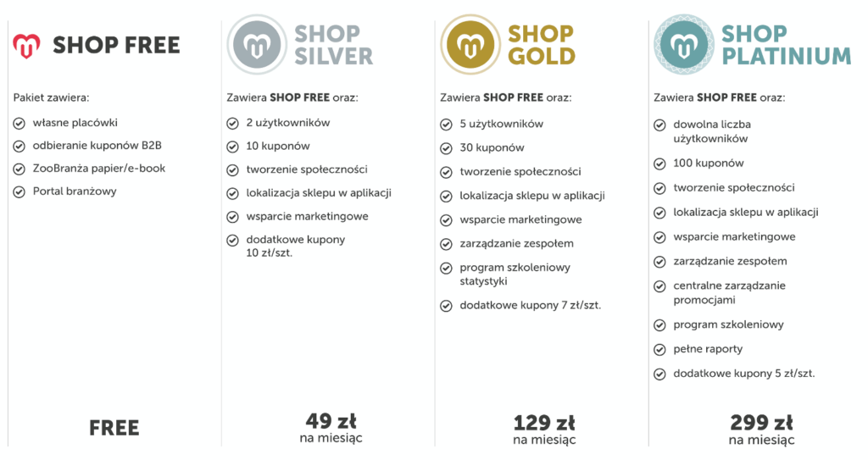Select the FREE price label
Viewport: 868px width, 460px height.
pyautogui.click(x=114, y=428)
